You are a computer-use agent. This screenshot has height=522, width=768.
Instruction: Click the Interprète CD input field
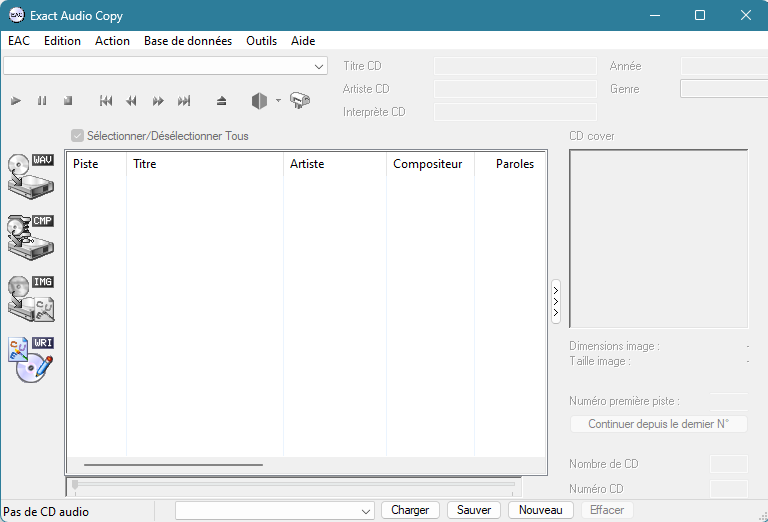click(515, 112)
